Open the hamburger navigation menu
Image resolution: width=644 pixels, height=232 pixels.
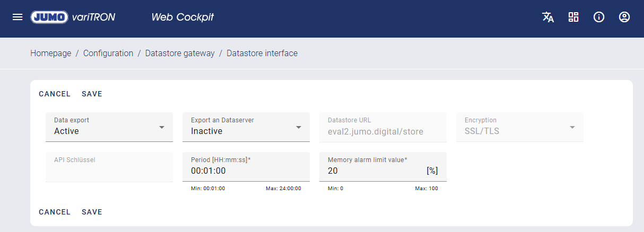[18, 17]
